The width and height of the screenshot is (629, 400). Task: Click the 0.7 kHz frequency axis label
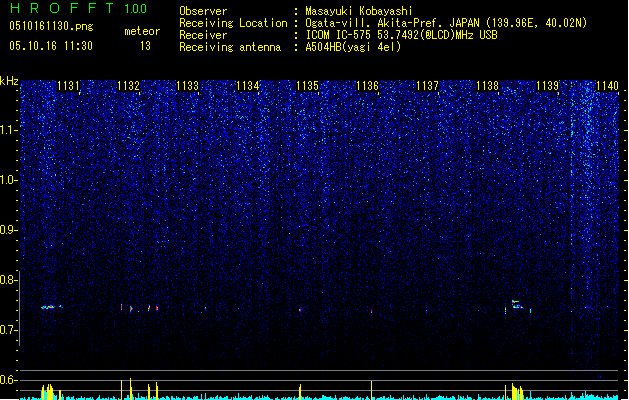click(x=8, y=330)
